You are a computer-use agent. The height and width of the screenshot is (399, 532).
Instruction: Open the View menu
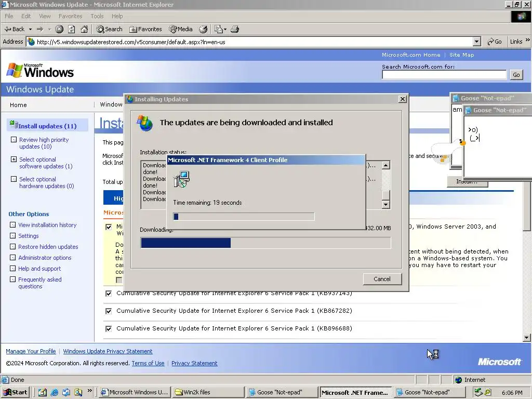pyautogui.click(x=45, y=16)
